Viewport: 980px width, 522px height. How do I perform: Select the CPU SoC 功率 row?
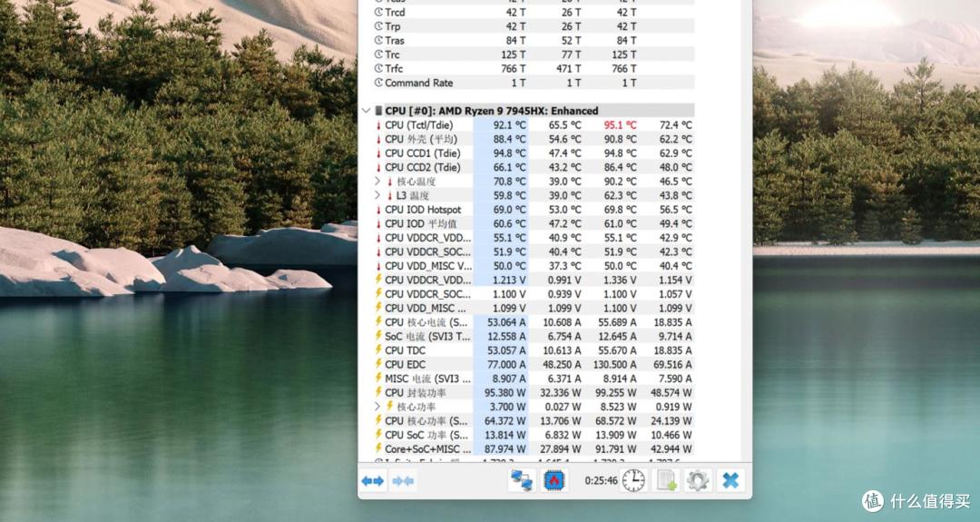534,435
